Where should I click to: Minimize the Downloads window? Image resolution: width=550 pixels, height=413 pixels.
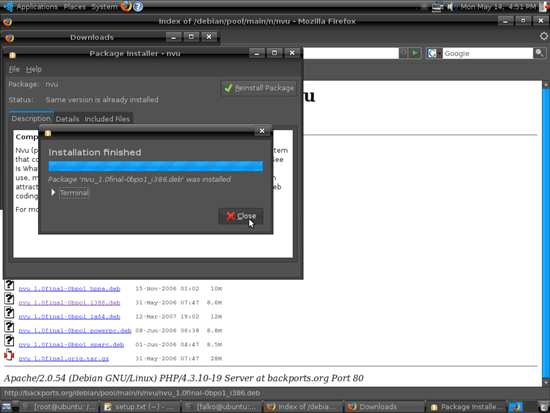(173, 36)
